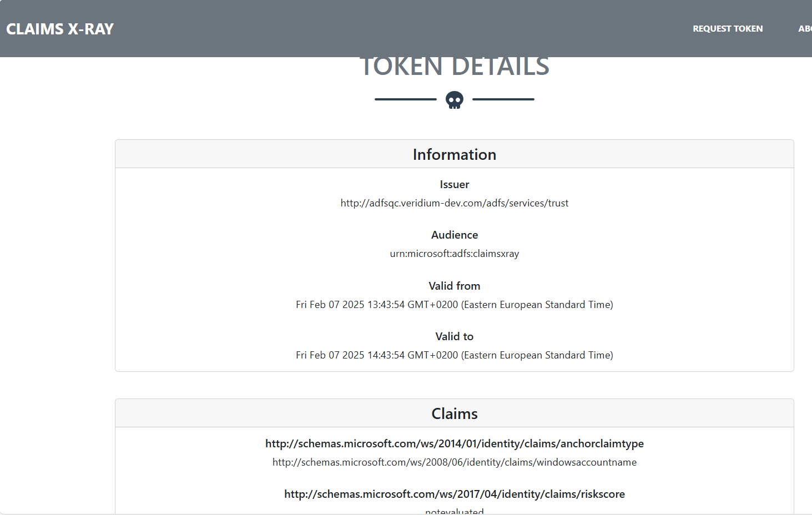This screenshot has width=812, height=515.
Task: Click the line left of the skull
Action: tap(406, 99)
